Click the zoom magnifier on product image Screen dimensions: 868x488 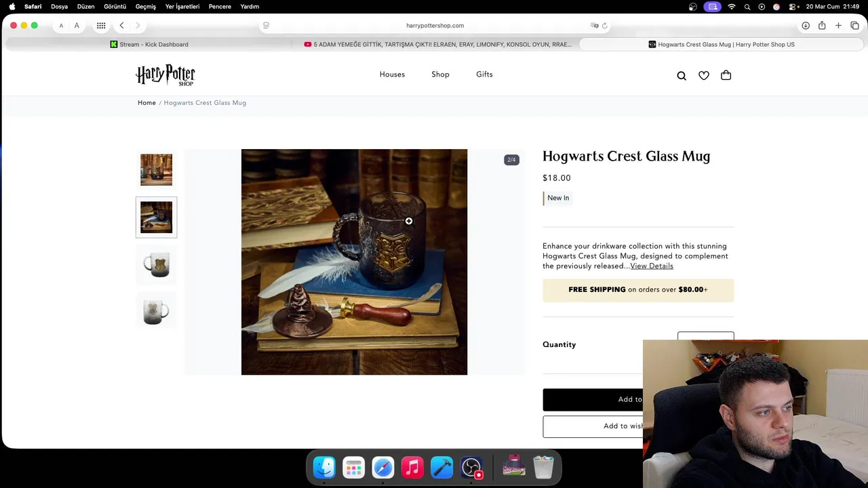click(x=409, y=221)
